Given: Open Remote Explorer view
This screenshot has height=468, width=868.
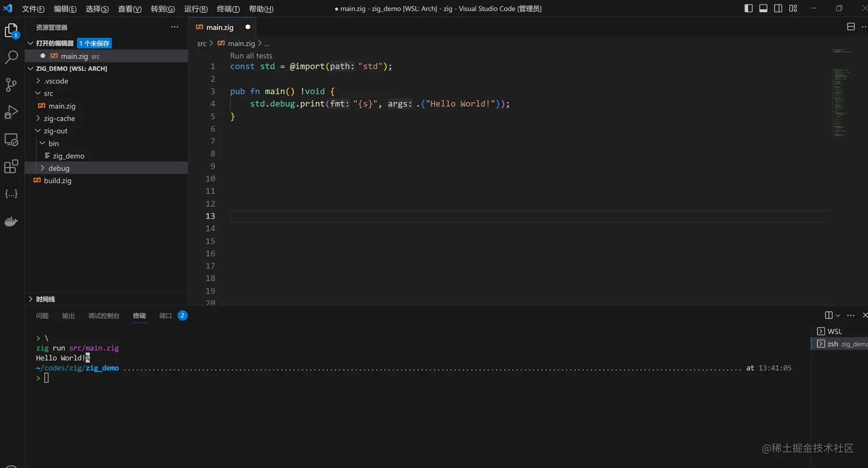Looking at the screenshot, I should [11, 139].
